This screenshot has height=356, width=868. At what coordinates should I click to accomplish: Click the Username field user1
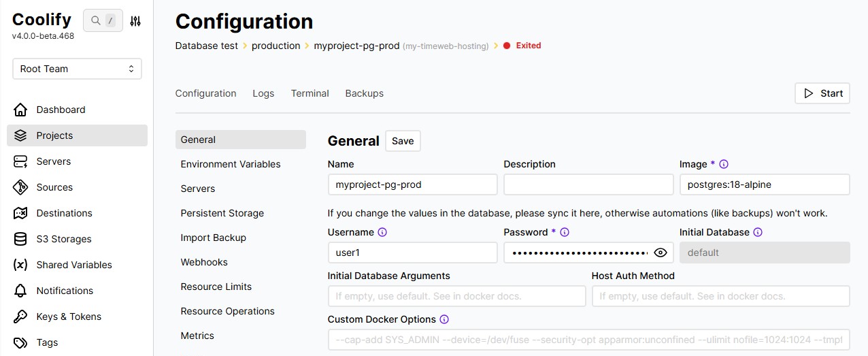(412, 253)
